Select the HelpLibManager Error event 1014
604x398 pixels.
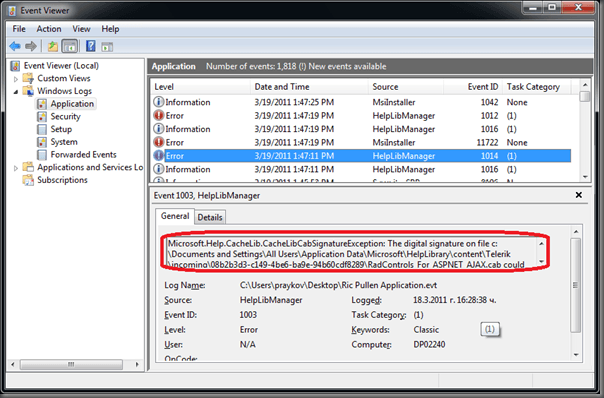point(361,156)
